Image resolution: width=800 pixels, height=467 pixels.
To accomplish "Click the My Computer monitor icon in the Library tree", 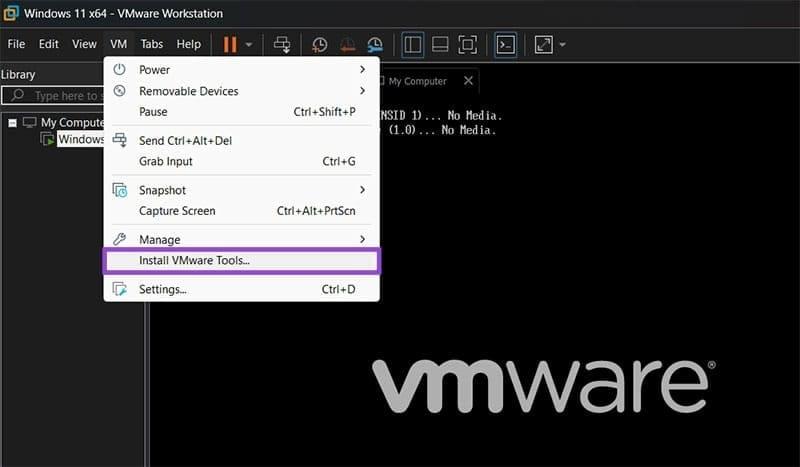I will point(30,122).
